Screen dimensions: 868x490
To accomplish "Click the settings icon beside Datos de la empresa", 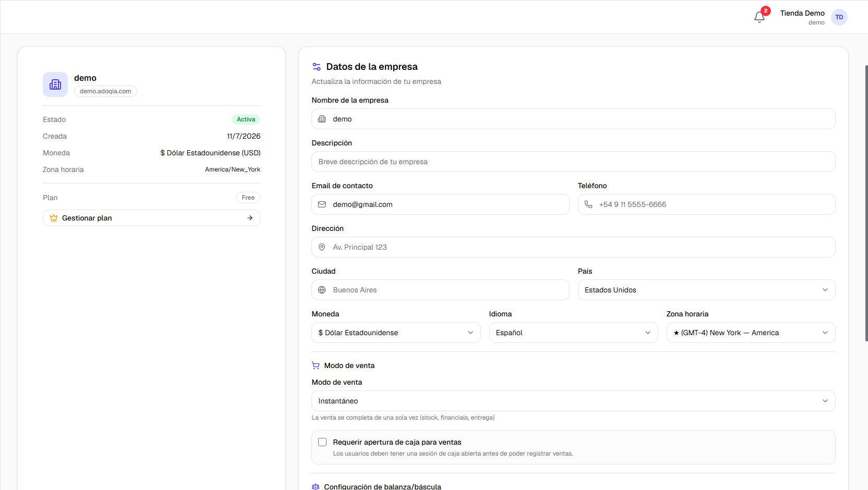I will pyautogui.click(x=317, y=67).
